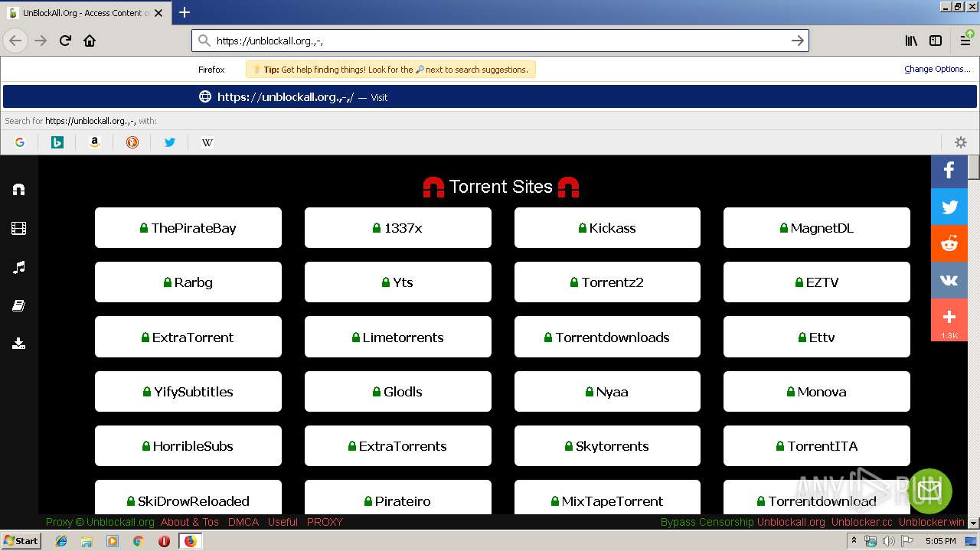The width and height of the screenshot is (980, 551).
Task: Open EZTV site button
Action: coord(817,282)
